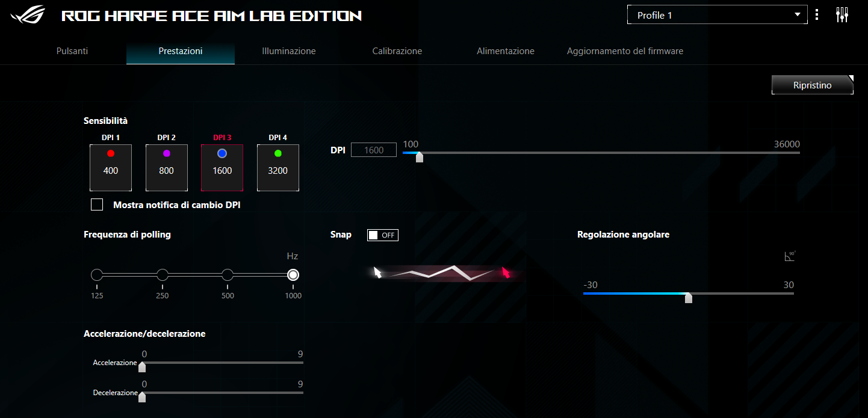Set polling rate to 1000 Hz
Screen dimensions: 868x418
point(293,275)
